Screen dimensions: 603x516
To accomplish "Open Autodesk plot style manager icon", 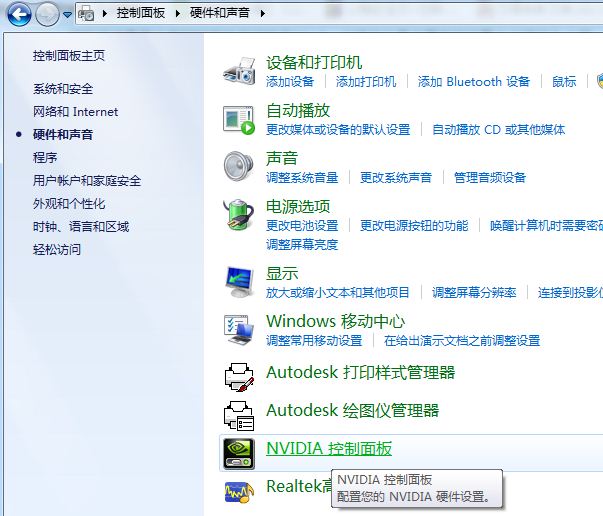I will coord(239,377).
